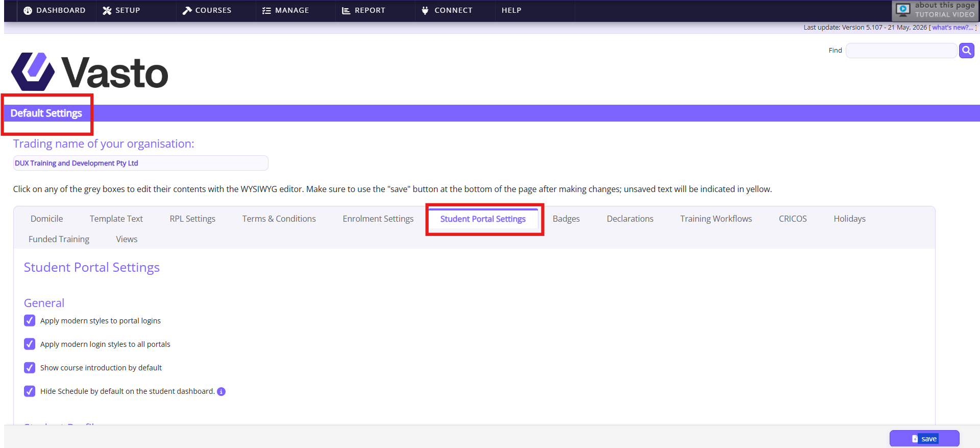Open the Dashboard menu
Screen dimensions: 980x448
coord(55,10)
